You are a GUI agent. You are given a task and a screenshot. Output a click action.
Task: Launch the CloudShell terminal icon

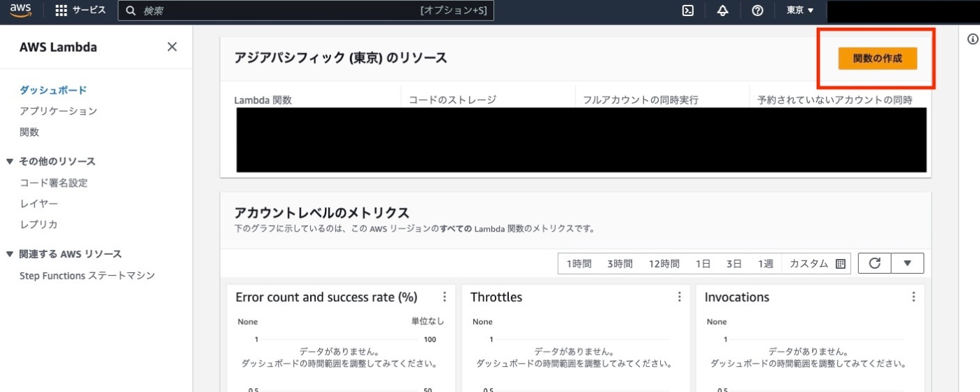[688, 10]
